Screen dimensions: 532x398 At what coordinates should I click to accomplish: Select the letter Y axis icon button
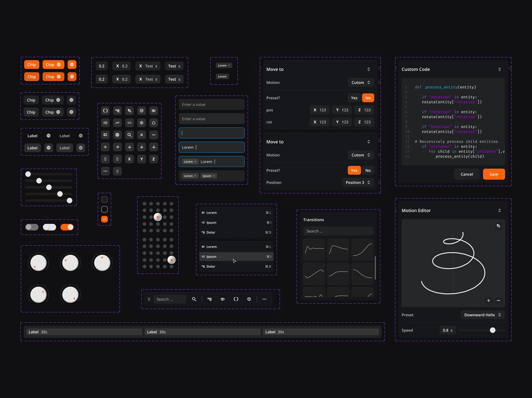point(142,159)
